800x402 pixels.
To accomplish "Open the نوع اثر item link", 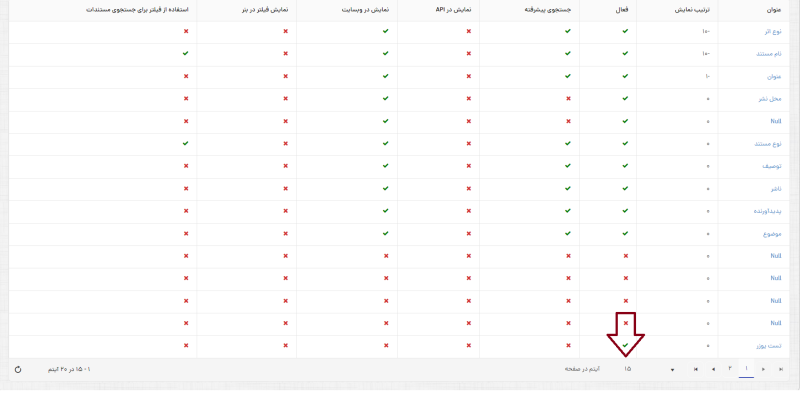I will 769,31.
